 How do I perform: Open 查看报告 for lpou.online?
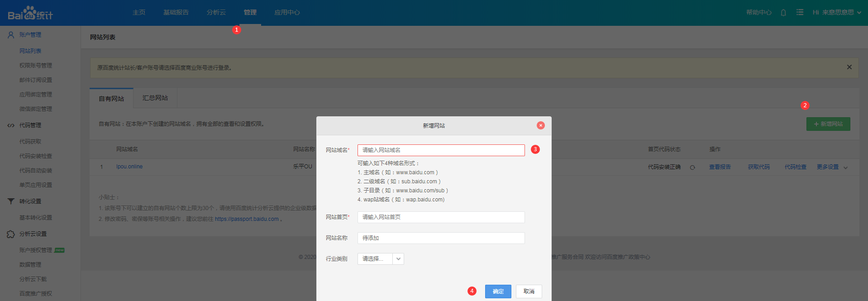pos(720,167)
